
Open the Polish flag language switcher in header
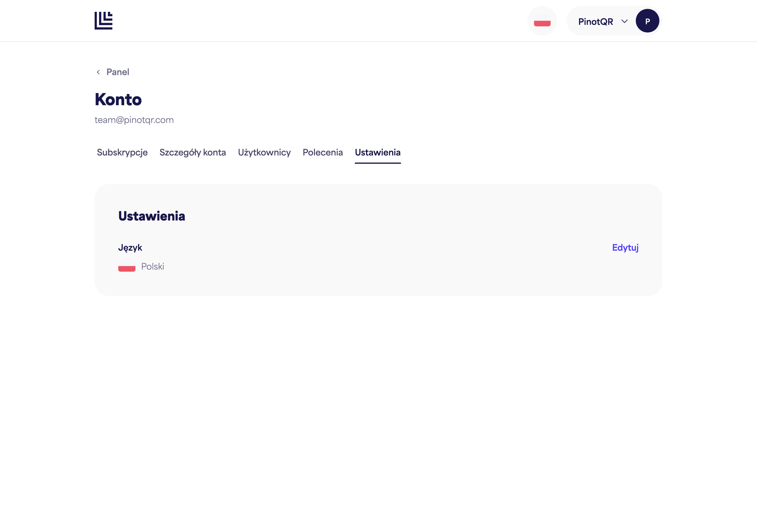click(542, 21)
